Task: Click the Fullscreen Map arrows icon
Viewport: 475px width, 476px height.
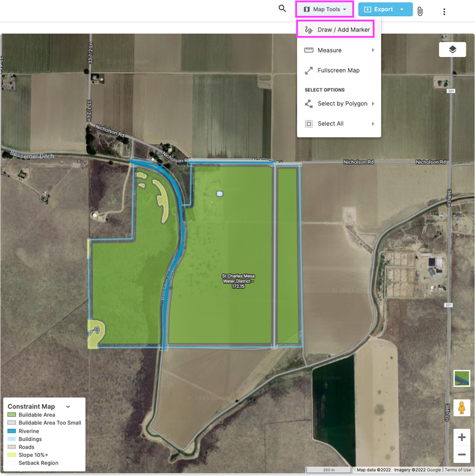Action: (309, 71)
